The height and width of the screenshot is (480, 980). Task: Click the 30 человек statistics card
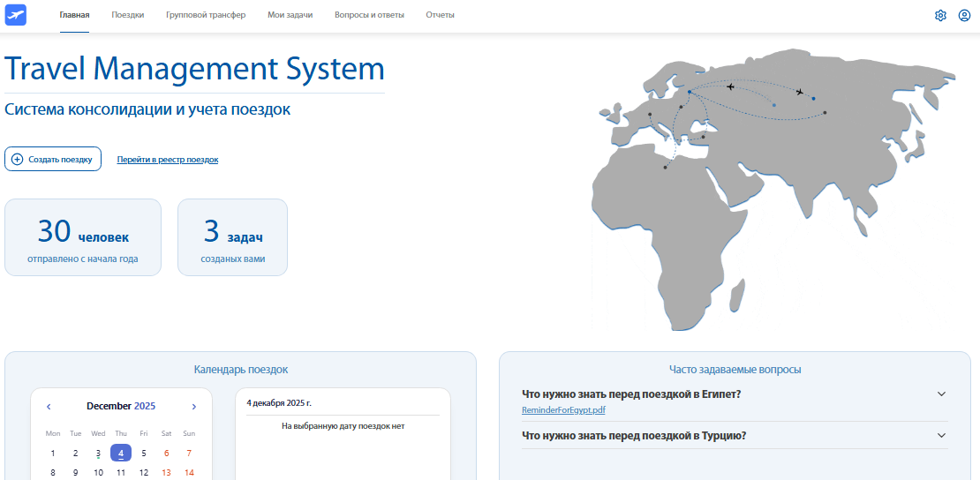pos(83,237)
